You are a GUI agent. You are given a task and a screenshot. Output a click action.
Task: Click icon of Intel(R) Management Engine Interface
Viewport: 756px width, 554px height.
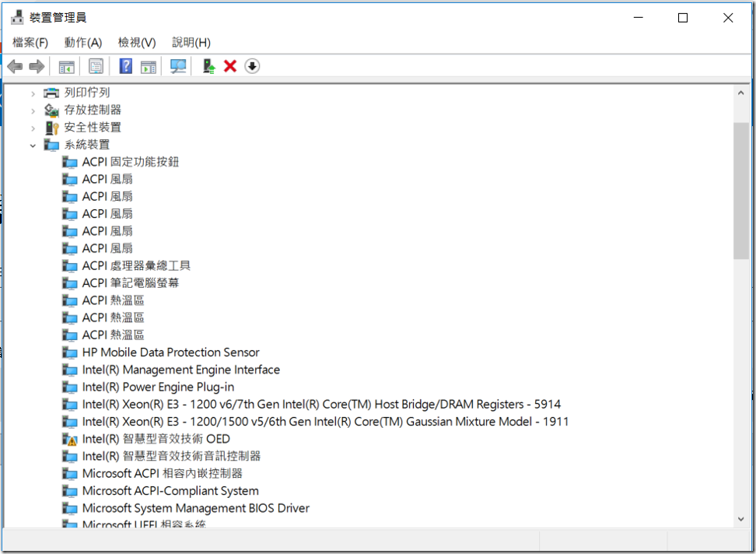(69, 370)
